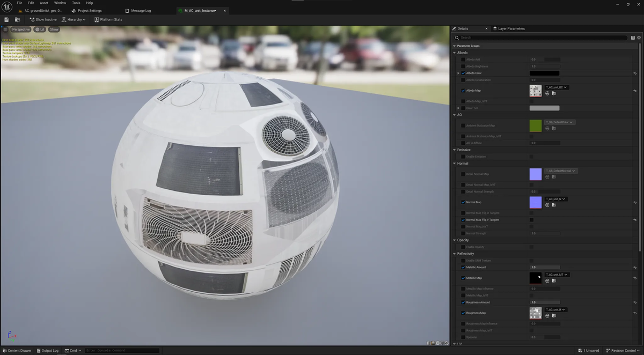Reset Normal Map to default value
Image resolution: width=644 pixels, height=355 pixels.
tap(635, 202)
